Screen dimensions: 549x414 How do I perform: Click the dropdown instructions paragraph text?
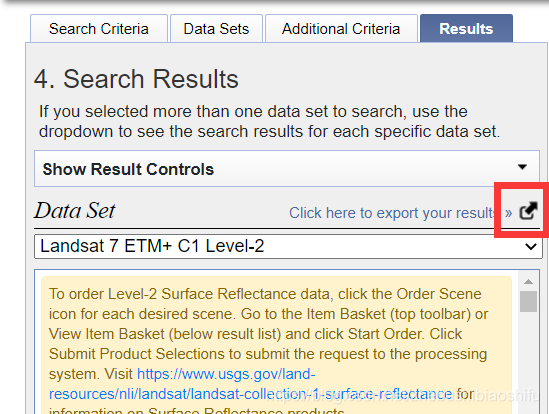point(270,121)
